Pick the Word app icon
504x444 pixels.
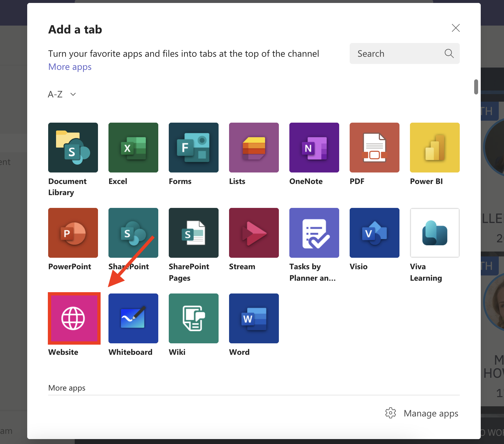tap(254, 318)
